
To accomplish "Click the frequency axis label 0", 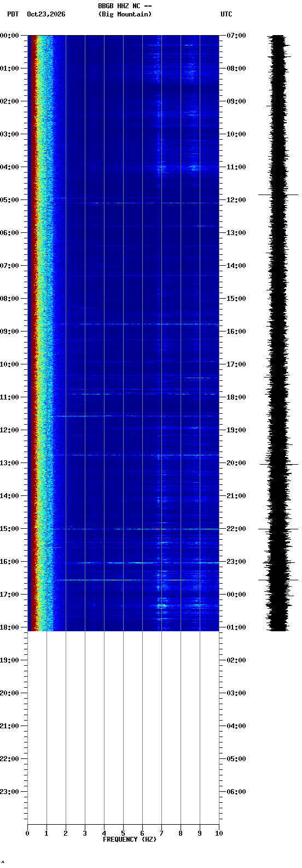I will point(27,833).
